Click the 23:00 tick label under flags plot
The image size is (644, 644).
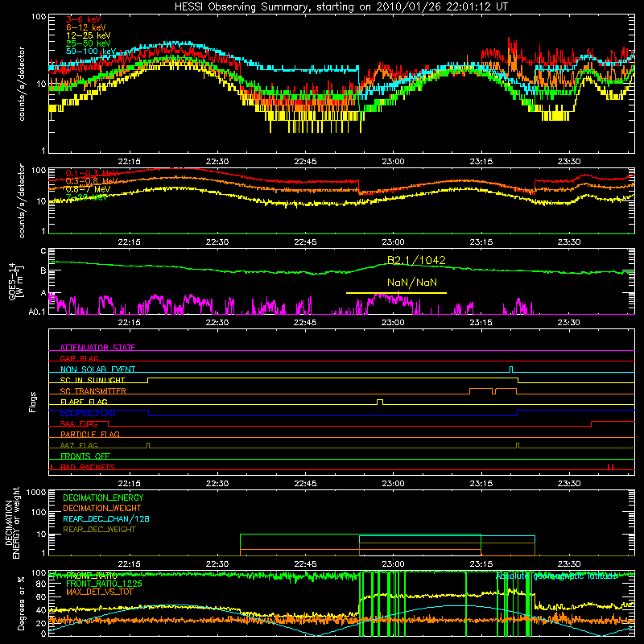[393, 484]
